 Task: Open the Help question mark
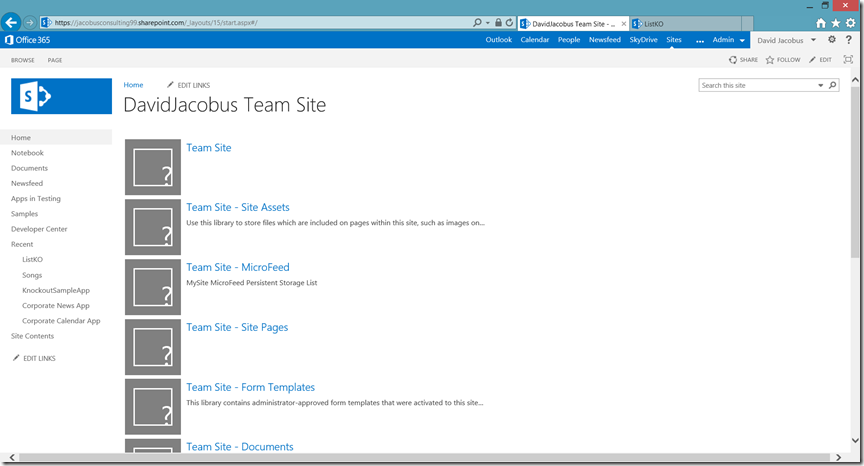tap(849, 40)
